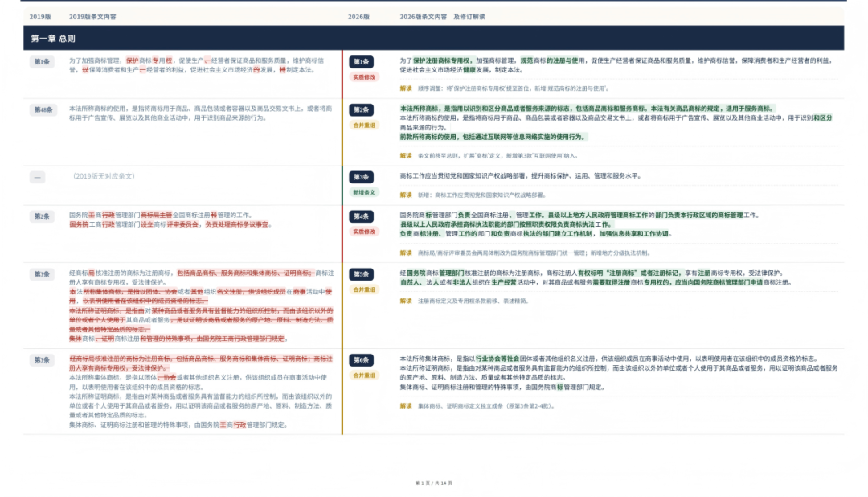Click the "第5条" article badge
868x497 pixels.
pyautogui.click(x=362, y=274)
